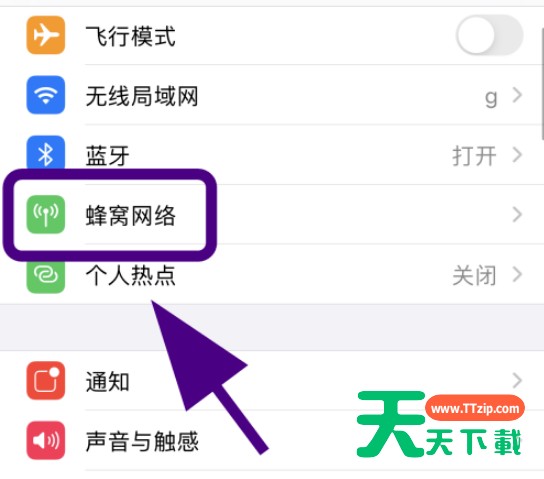The height and width of the screenshot is (479, 544).
Task: Click the 打开 status of Bluetooth
Action: [474, 156]
